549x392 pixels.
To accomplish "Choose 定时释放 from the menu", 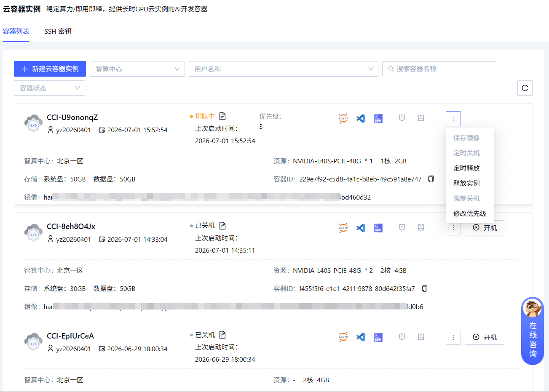I will point(470,168).
